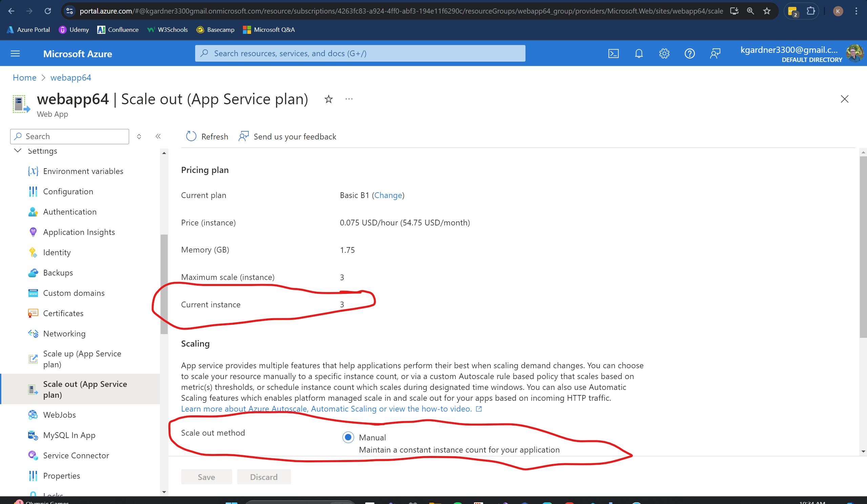
Task: Click the Custom domains icon
Action: click(33, 293)
